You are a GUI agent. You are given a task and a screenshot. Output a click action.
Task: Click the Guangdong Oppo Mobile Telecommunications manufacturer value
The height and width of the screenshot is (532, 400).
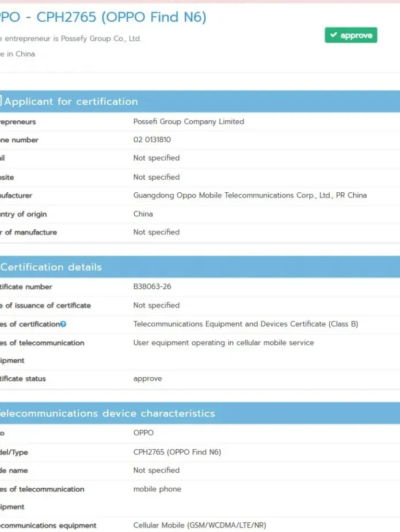(250, 195)
